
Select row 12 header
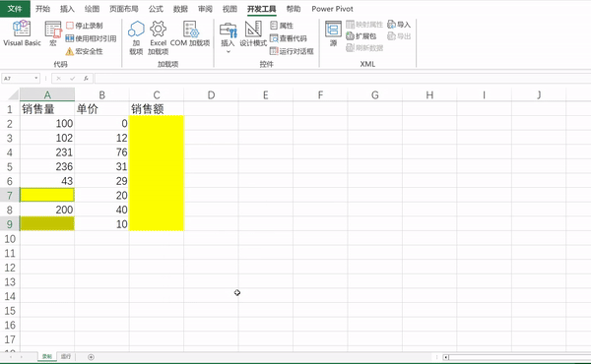coord(10,268)
